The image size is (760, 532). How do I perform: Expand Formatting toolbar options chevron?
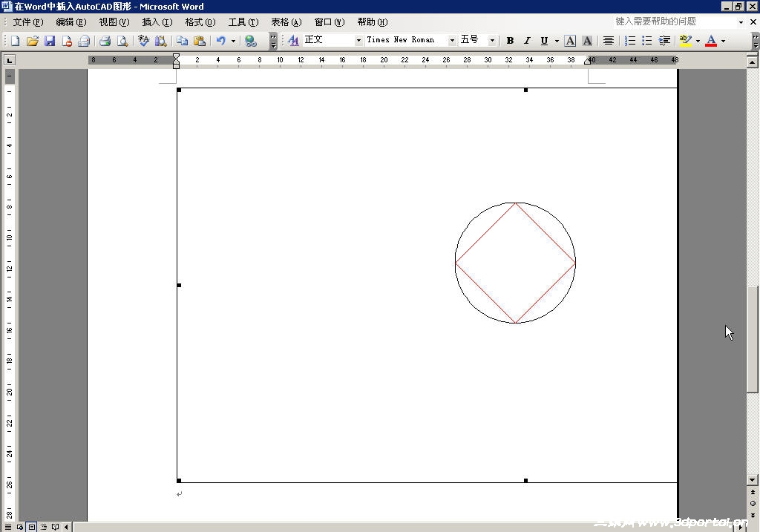click(755, 41)
